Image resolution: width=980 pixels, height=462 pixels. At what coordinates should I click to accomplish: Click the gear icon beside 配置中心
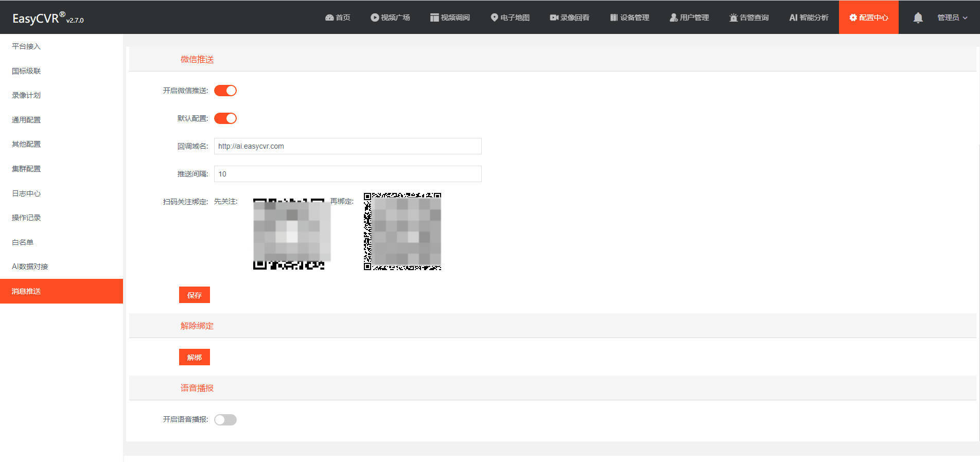pos(853,17)
